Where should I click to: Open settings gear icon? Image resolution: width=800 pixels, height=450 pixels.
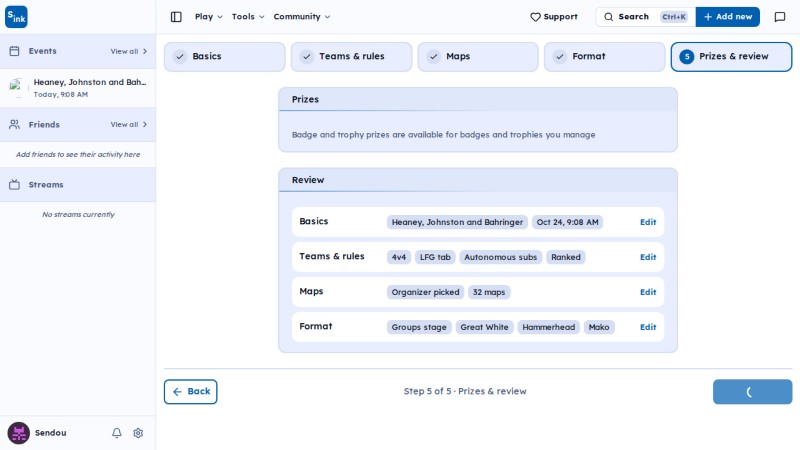(x=138, y=433)
